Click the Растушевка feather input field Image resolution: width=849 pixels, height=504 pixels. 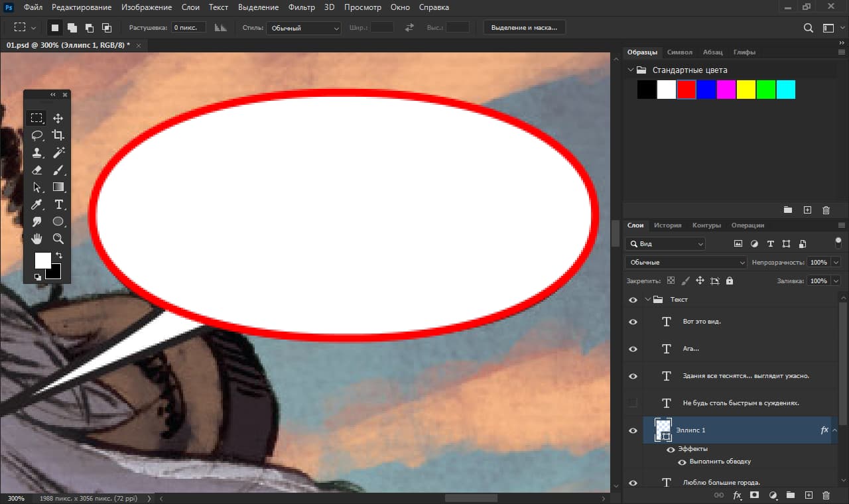[x=188, y=28]
